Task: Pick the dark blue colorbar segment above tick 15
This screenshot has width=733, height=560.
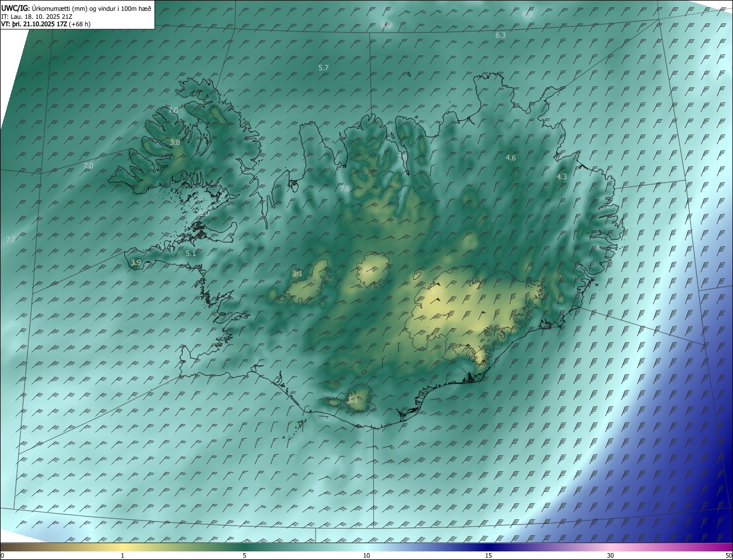Action: tap(488, 547)
